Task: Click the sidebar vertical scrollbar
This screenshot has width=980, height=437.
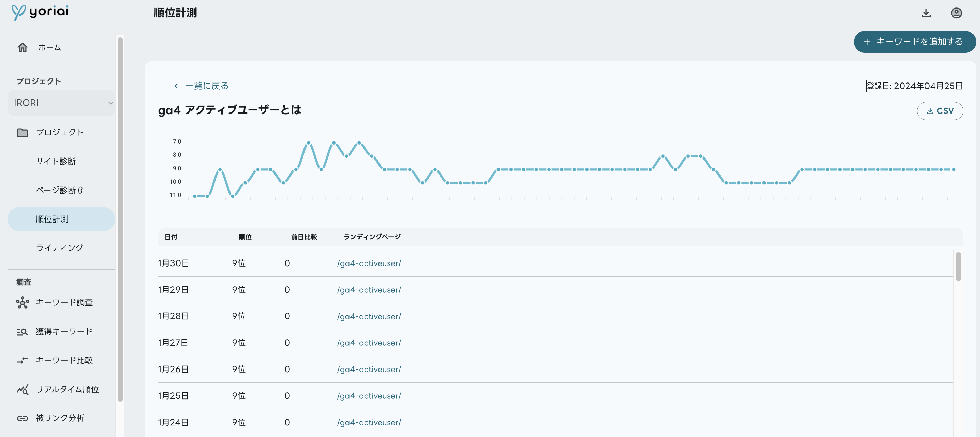Action: click(120, 220)
